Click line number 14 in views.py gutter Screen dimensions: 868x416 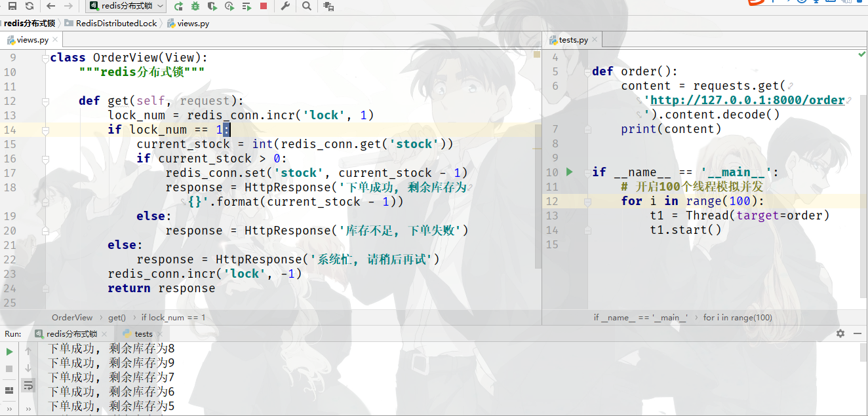9,130
